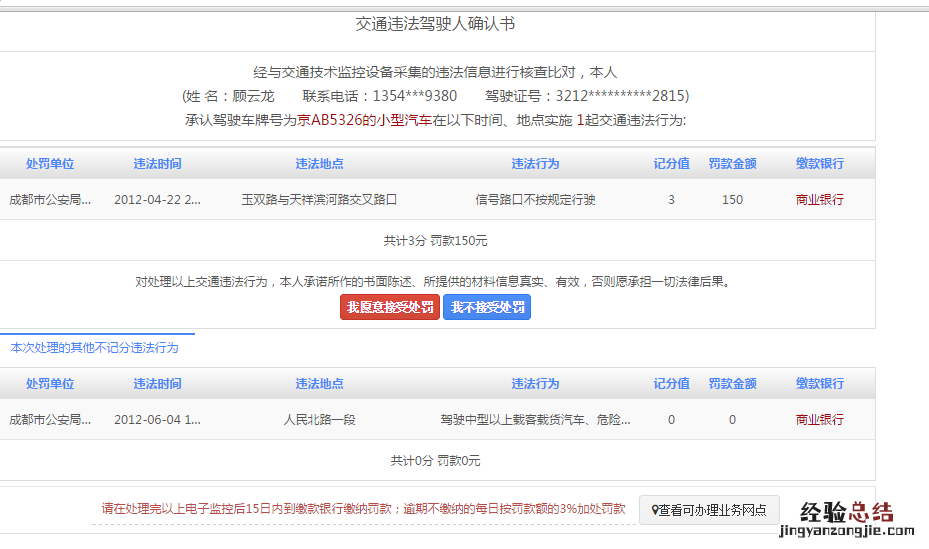Viewport: 929px width, 549px height.
Task: Open 商业银行 link in the 人民北路一段 row
Action: (819, 420)
